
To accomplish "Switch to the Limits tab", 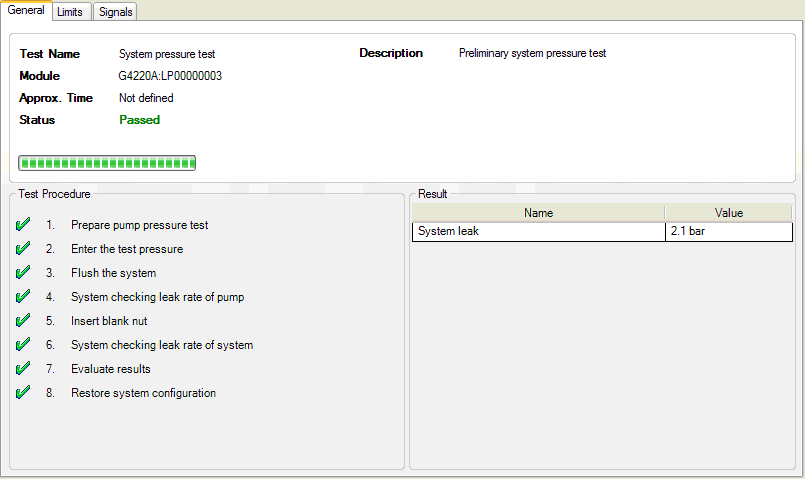I will point(70,12).
